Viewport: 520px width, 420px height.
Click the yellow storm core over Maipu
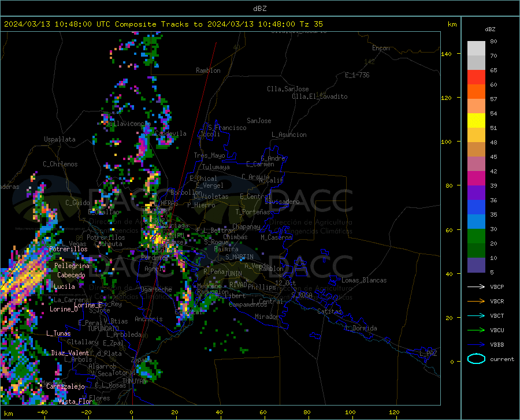[160, 239]
